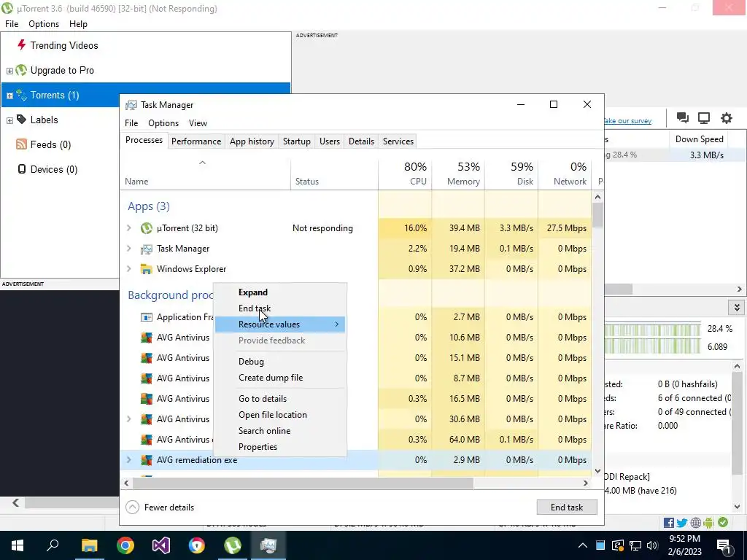This screenshot has height=560, width=747.
Task: Click the green network status check icon
Action: click(x=723, y=522)
